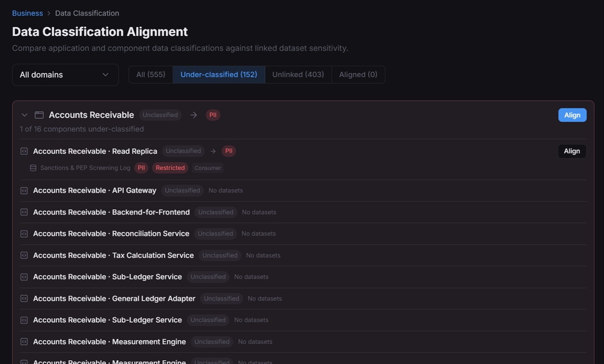
Task: Click the PII tag on Sanctions dataset
Action: click(141, 168)
